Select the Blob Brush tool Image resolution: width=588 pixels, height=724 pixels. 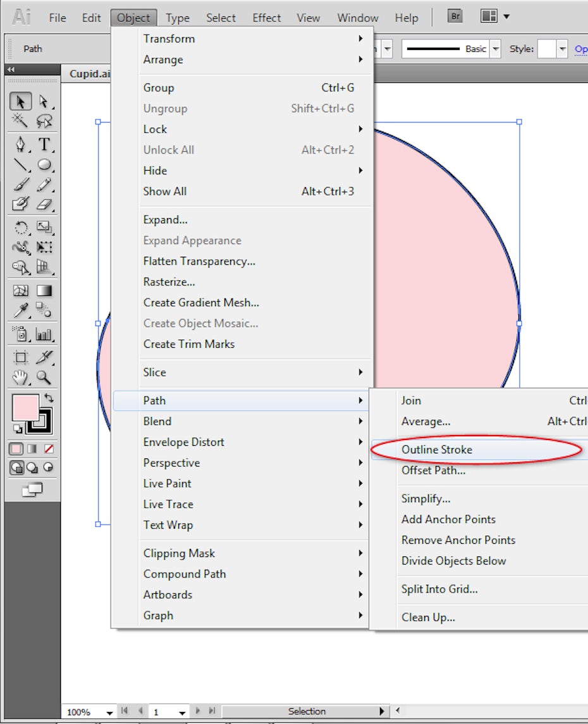coord(20,204)
